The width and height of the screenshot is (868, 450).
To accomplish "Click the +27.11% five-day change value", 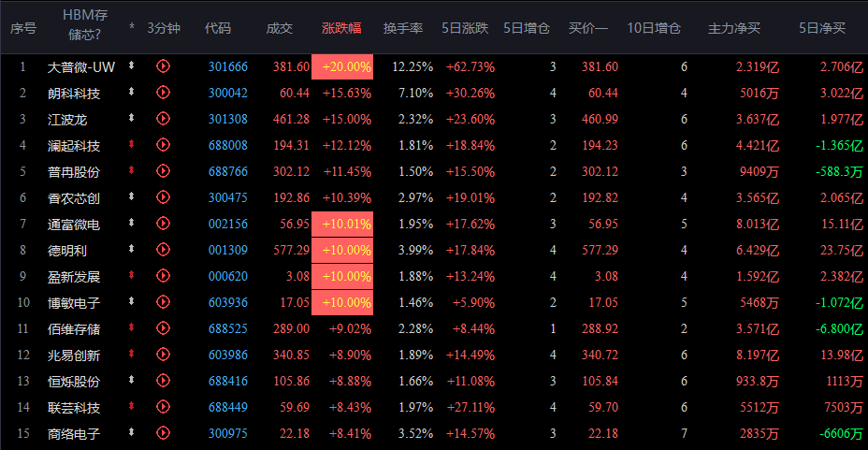I will coord(470,407).
